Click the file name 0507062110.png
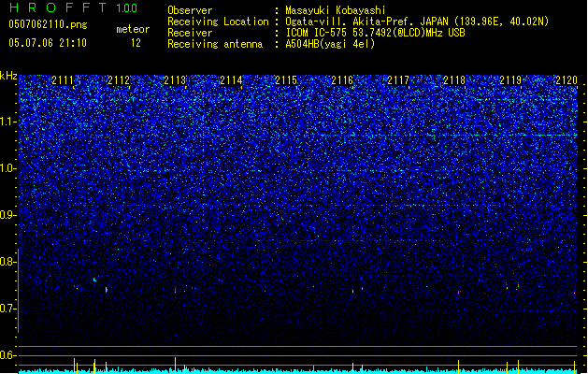This screenshot has width=588, height=374. tap(48, 25)
